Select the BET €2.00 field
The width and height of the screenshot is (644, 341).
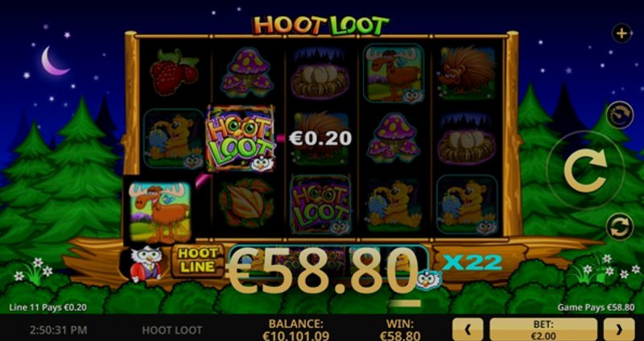[x=543, y=329]
